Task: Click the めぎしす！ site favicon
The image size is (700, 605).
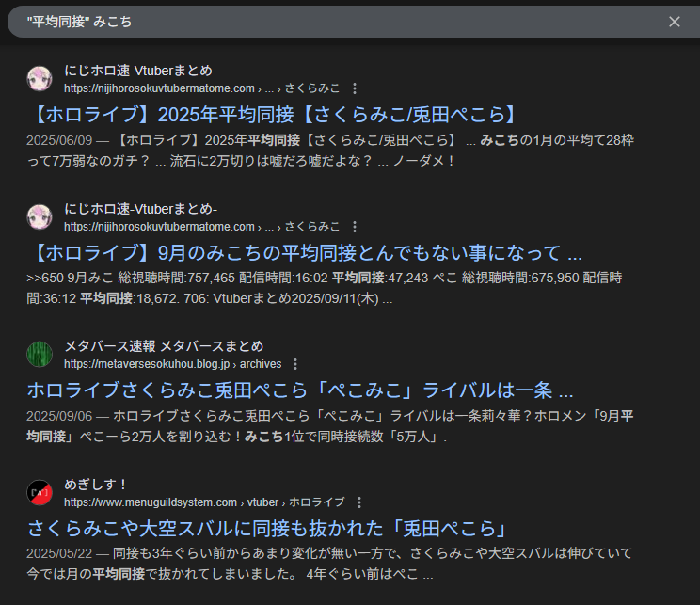Action: [40, 492]
